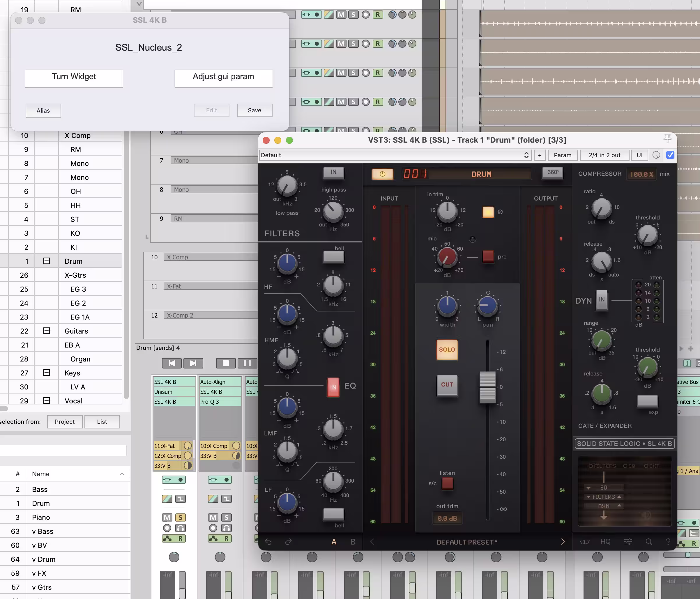Screen dimensions: 700x599
Task: Collapse the Drum folder track
Action: pos(47,261)
